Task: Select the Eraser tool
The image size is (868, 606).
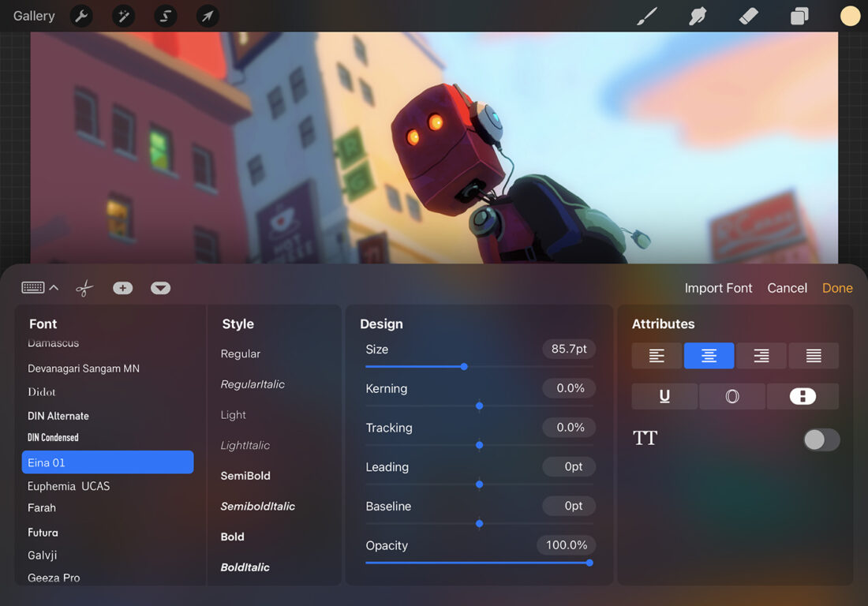Action: (748, 16)
